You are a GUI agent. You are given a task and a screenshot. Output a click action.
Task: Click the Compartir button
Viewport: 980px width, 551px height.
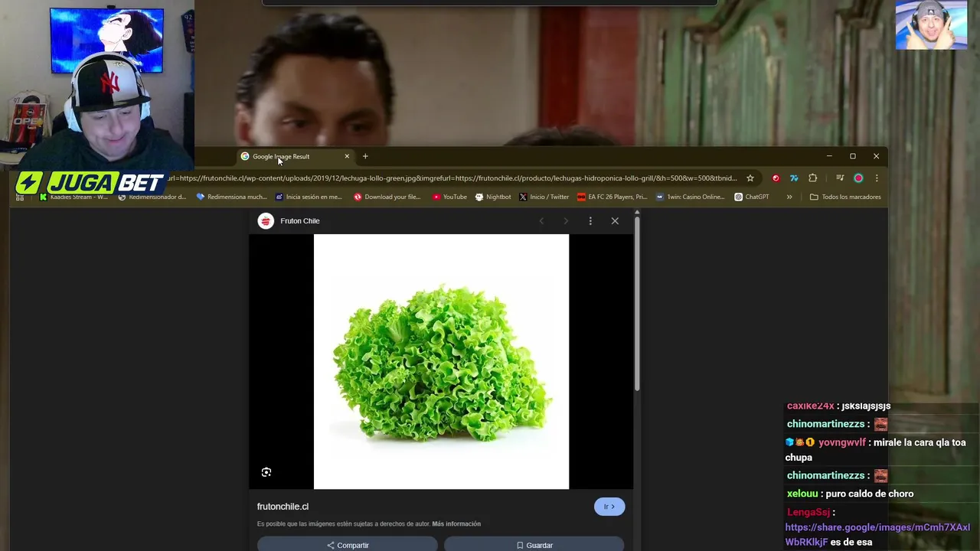point(348,545)
